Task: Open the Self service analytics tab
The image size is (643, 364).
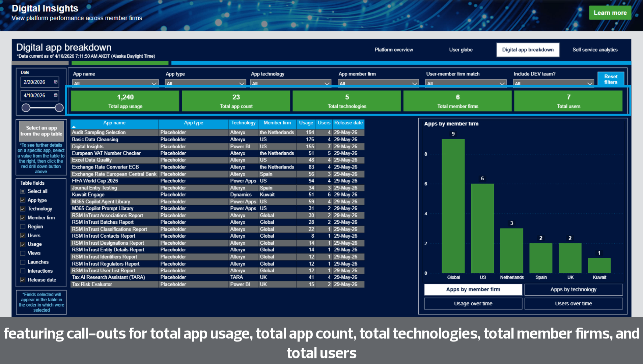Action: pyautogui.click(x=595, y=50)
